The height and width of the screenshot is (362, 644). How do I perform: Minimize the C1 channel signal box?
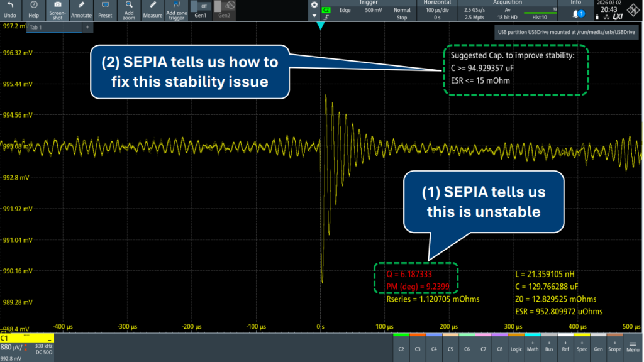50,339
